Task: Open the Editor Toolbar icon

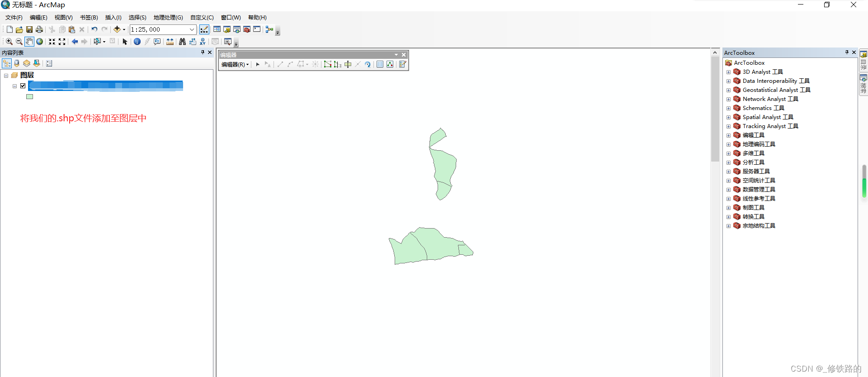Action: (204, 29)
